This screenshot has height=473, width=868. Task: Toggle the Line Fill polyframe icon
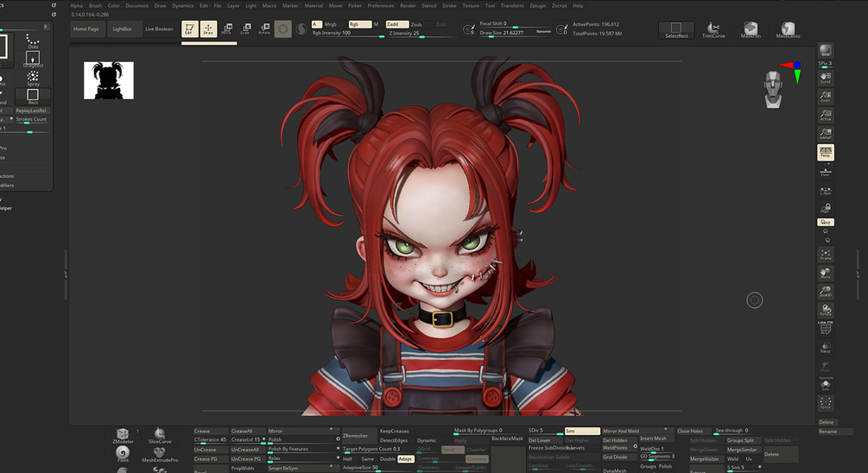(826, 327)
